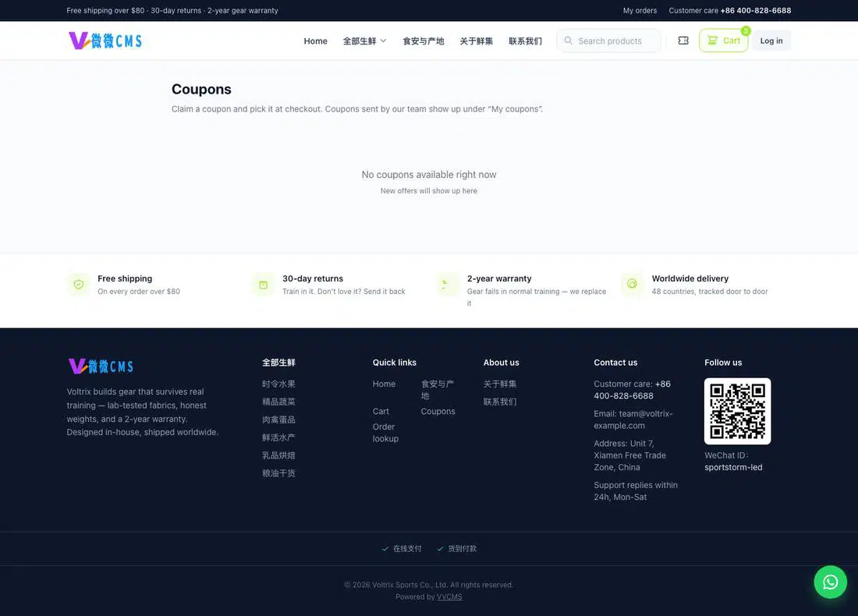Open the 乳品烘焙 footer link
The height and width of the screenshot is (616, 858).
pos(278,455)
